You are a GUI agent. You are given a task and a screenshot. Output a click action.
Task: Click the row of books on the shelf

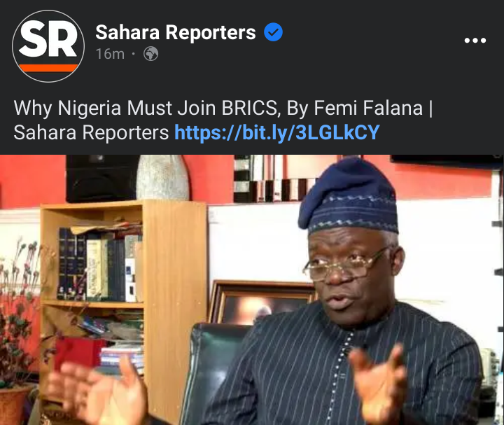pos(99,264)
